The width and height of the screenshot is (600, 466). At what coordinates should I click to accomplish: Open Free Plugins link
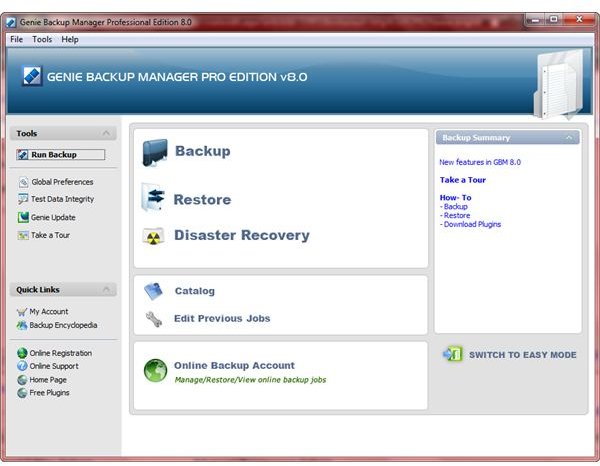[49, 393]
